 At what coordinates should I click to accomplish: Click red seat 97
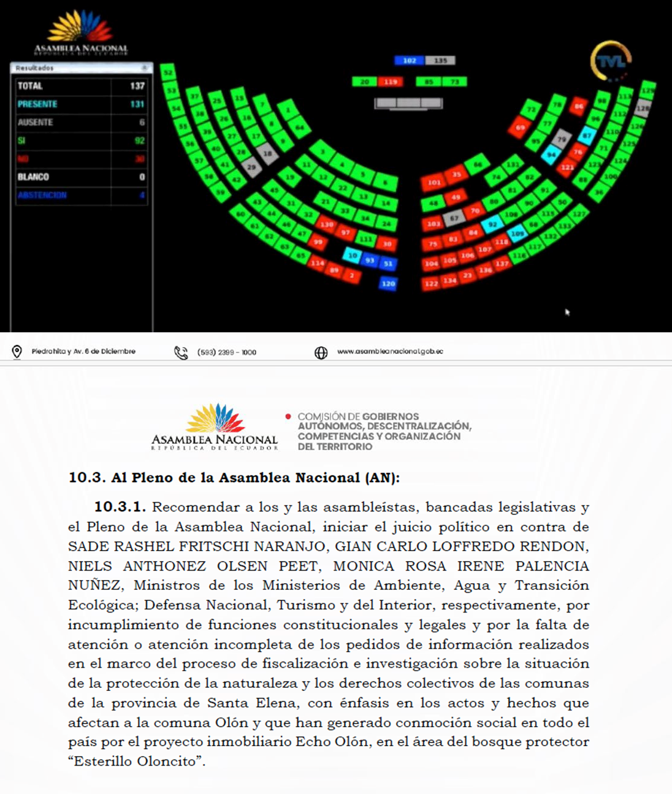point(346,232)
